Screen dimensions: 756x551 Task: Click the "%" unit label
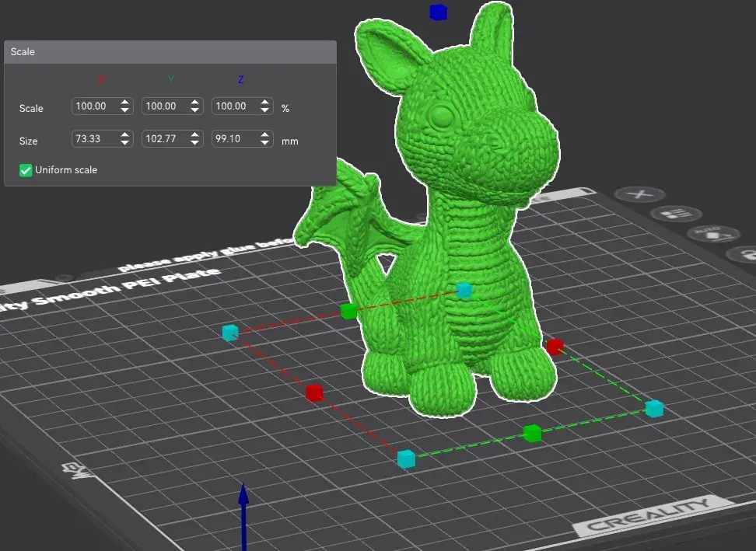click(285, 108)
